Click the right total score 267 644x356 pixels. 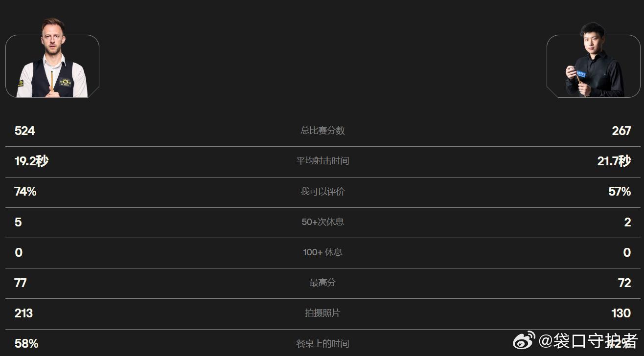tap(621, 131)
